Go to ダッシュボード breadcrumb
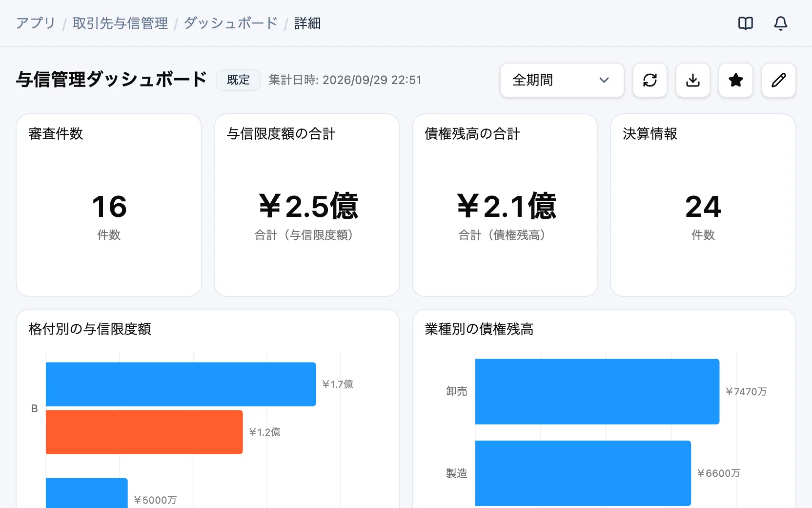The width and height of the screenshot is (812, 508). (x=231, y=23)
